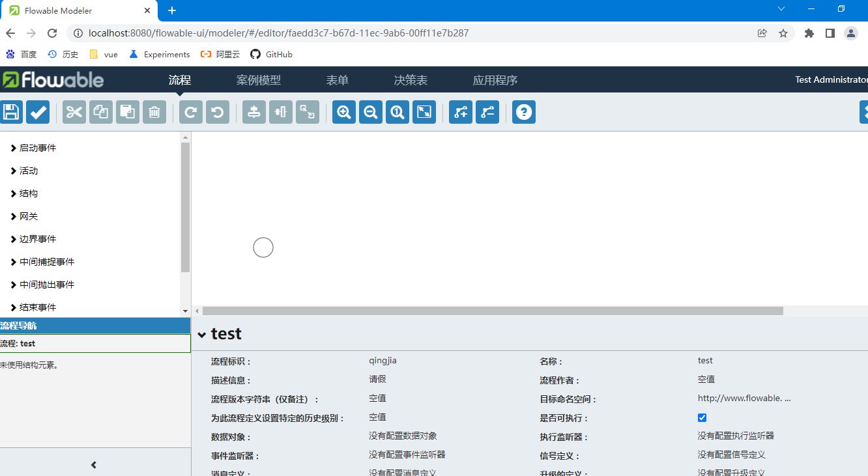Save the model using the save icon
The height and width of the screenshot is (476, 868).
pyautogui.click(x=11, y=112)
